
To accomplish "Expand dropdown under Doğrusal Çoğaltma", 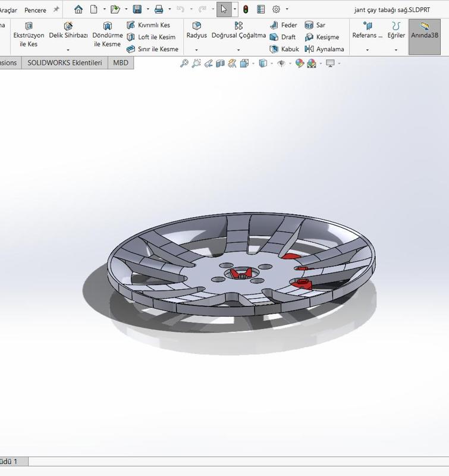I will [x=238, y=50].
